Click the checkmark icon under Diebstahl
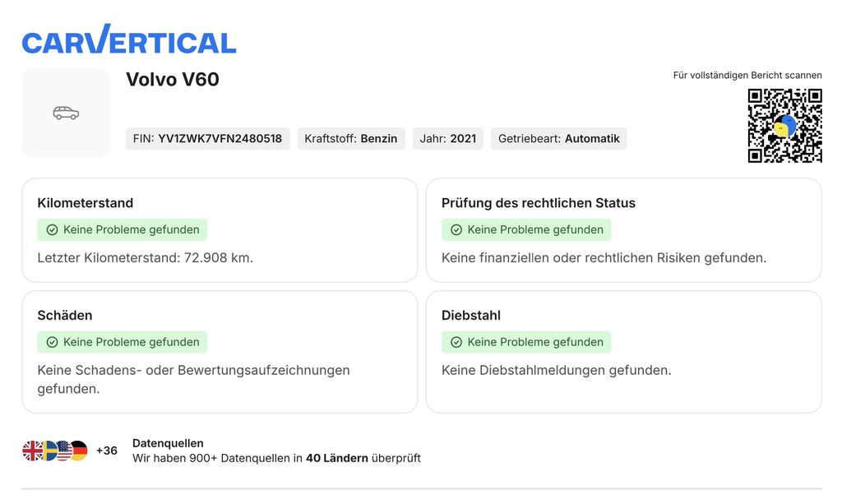Image resolution: width=842 pixels, height=504 pixels. pos(456,342)
